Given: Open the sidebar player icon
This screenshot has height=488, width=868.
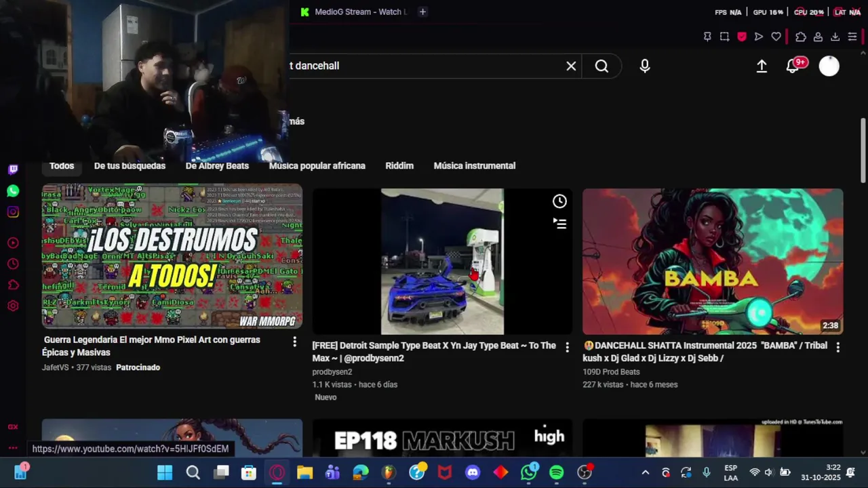Looking at the screenshot, I should [13, 243].
